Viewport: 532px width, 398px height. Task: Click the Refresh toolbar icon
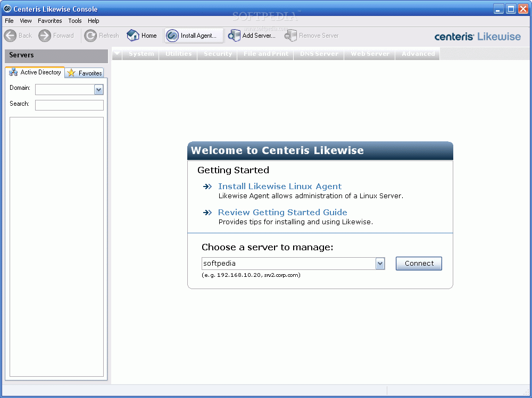[x=90, y=36]
